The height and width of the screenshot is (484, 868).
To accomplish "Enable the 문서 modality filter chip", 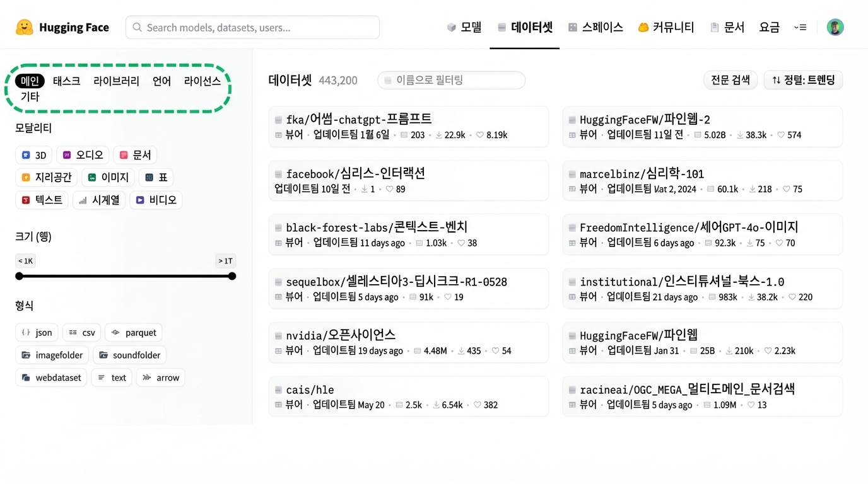I will (135, 155).
